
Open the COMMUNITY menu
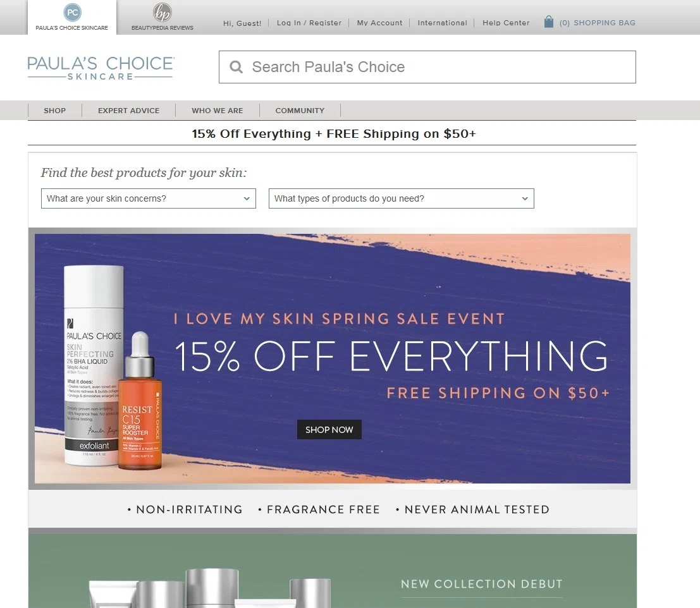[300, 111]
